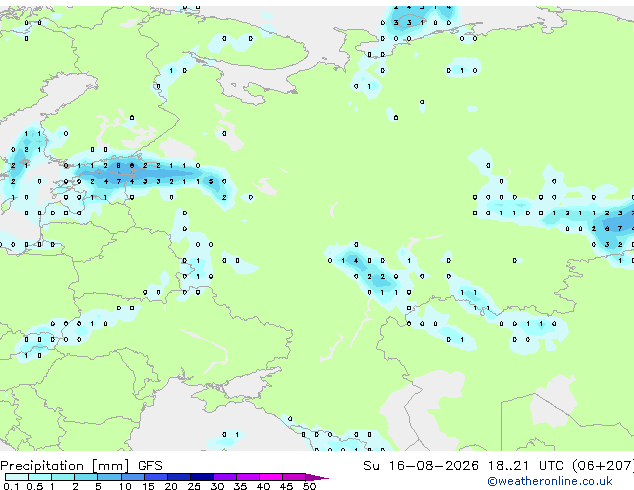Select legend swatch between 10 and 15

[132, 477]
